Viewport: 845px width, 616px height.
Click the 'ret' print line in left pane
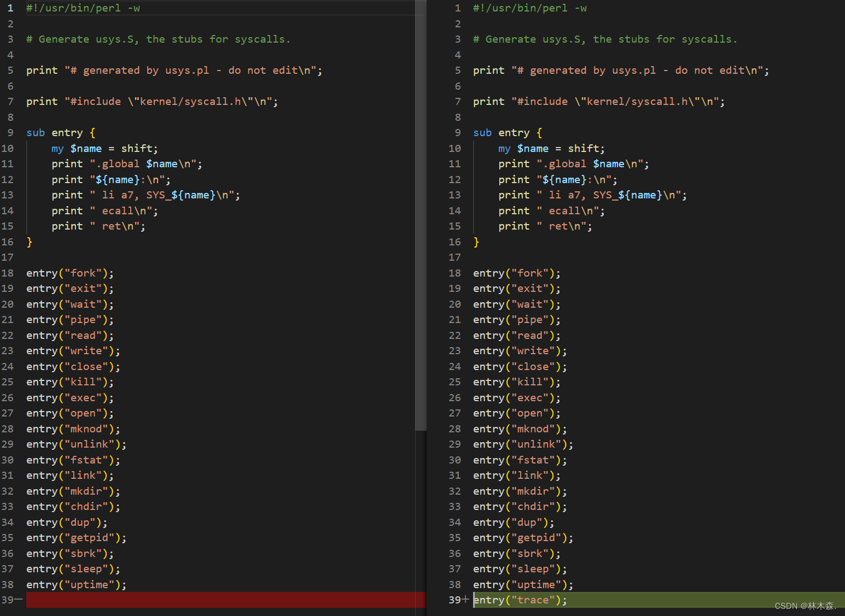coord(98,226)
